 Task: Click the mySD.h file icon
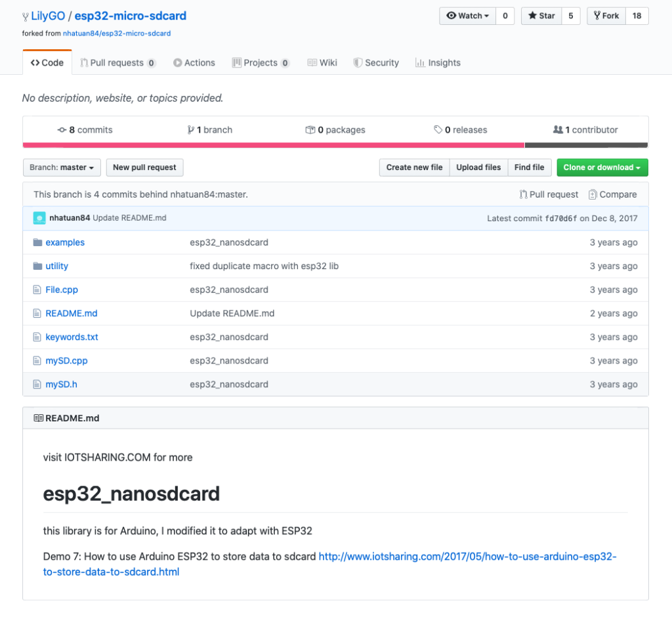coord(37,384)
